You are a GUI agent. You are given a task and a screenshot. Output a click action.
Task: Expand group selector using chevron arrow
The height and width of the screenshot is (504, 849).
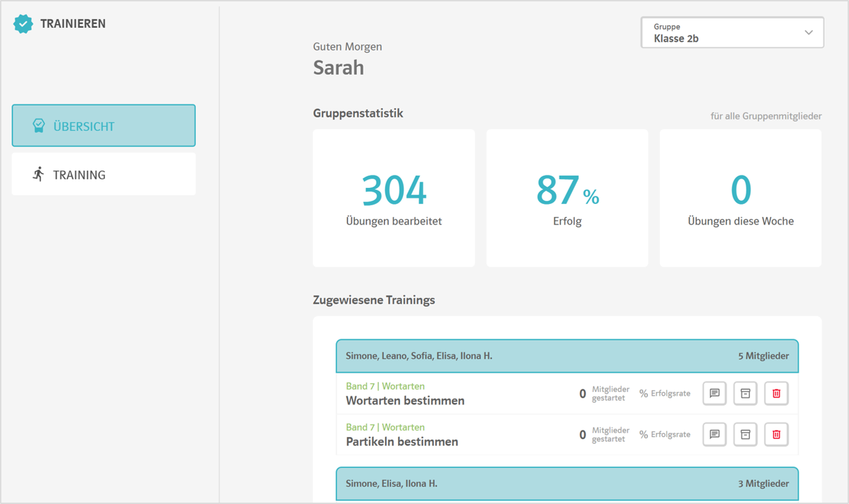click(808, 33)
